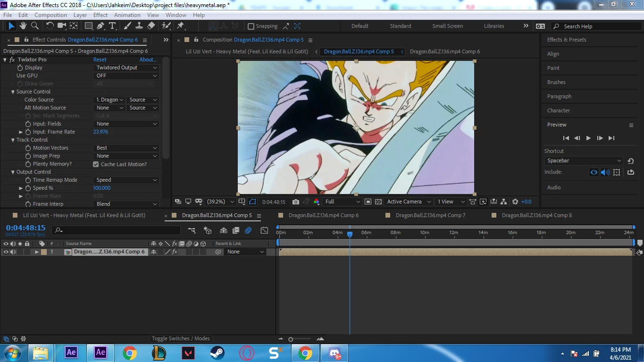Switch to Dragon.Ball.Z.136.mp4 Comp 7 timeline tab
The image size is (644, 362).
[430, 215]
